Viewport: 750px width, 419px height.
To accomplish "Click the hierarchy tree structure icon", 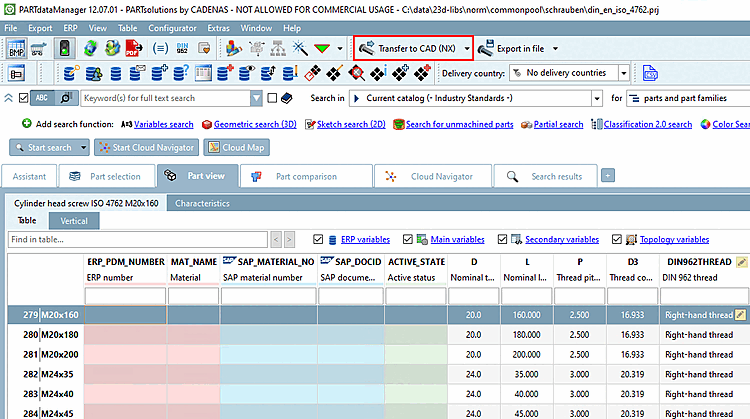I will [278, 48].
